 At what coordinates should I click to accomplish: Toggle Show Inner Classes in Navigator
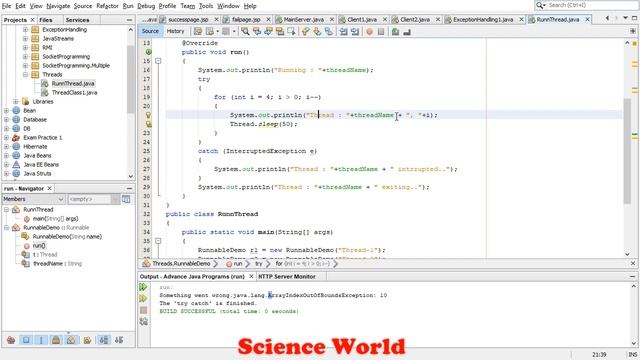click(x=71, y=340)
